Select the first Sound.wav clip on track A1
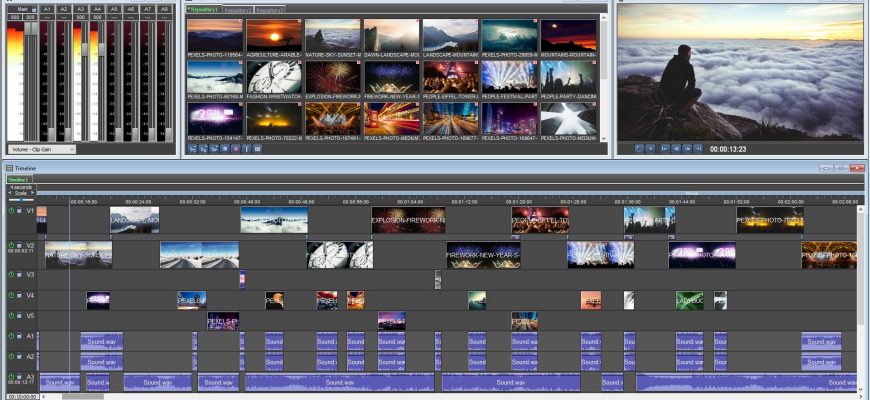 pos(102,341)
